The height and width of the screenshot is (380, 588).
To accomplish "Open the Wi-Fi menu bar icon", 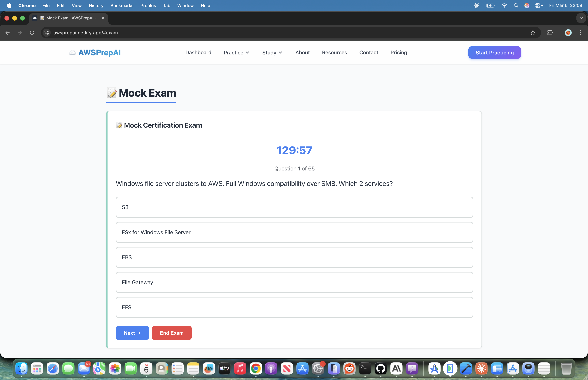I will [x=504, y=5].
